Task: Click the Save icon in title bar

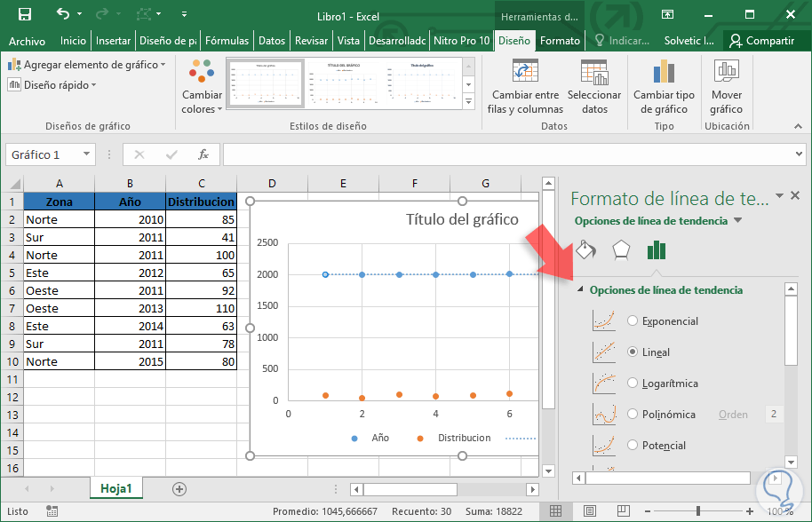Action: (25, 15)
